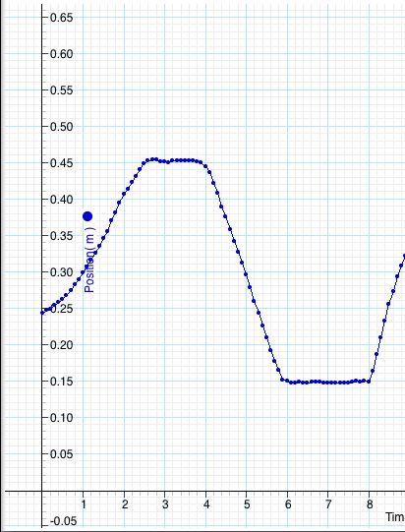Click the 7 tick label on time axis
Screen dimensions: 405x532
pyautogui.click(x=328, y=504)
